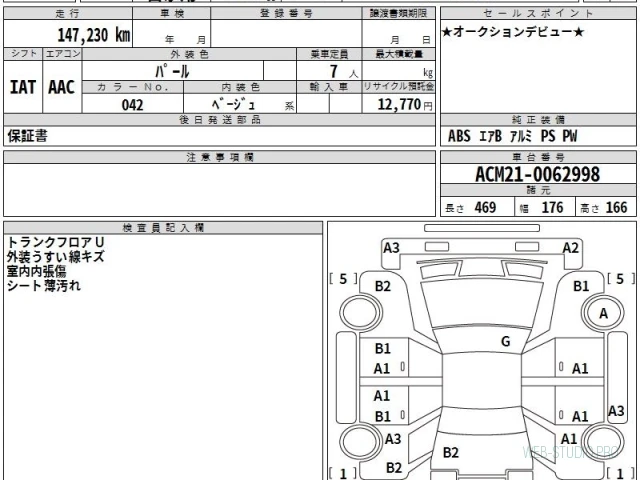Image resolution: width=640 pixels, height=480 pixels.
Task: Click the 注意事項欄 header bar
Action: 220,157
